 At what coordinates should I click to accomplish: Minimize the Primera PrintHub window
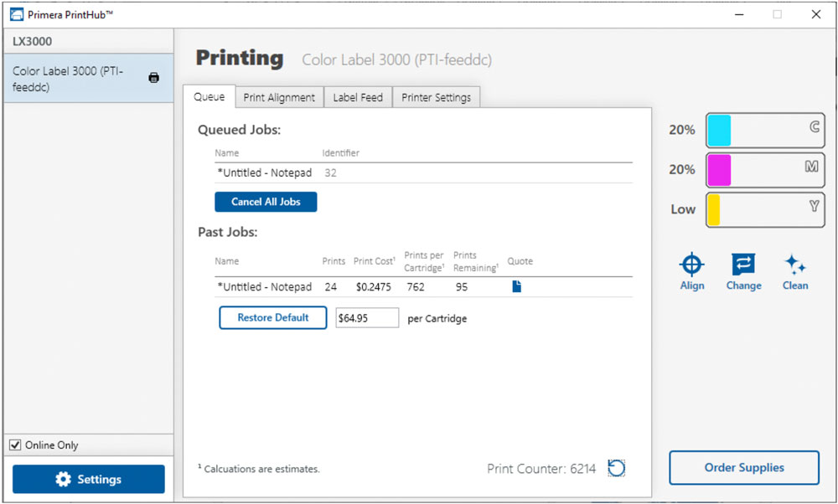click(x=739, y=14)
